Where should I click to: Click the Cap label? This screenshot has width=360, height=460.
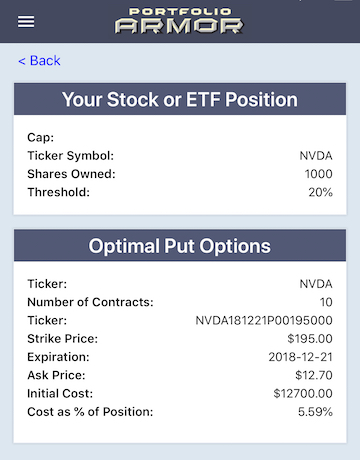coord(41,137)
